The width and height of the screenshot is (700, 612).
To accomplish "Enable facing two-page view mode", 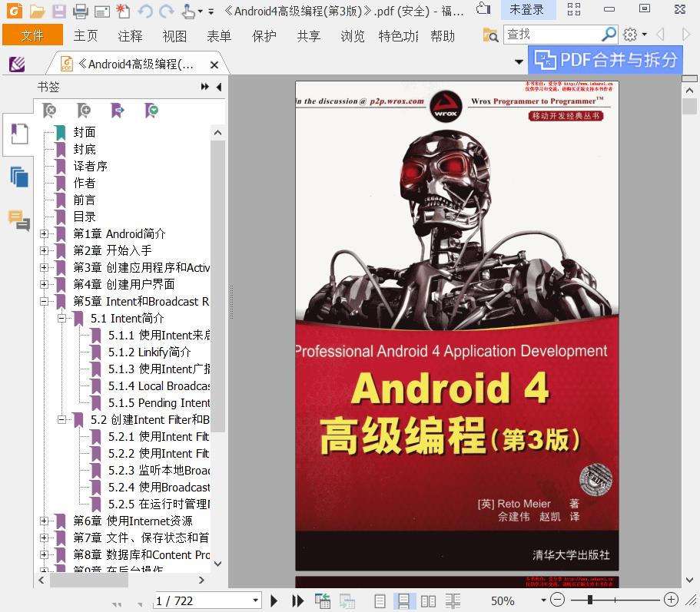I will tap(428, 601).
